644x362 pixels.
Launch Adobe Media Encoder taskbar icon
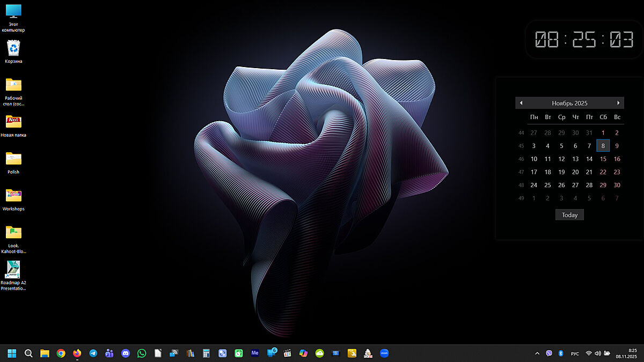coord(255,353)
